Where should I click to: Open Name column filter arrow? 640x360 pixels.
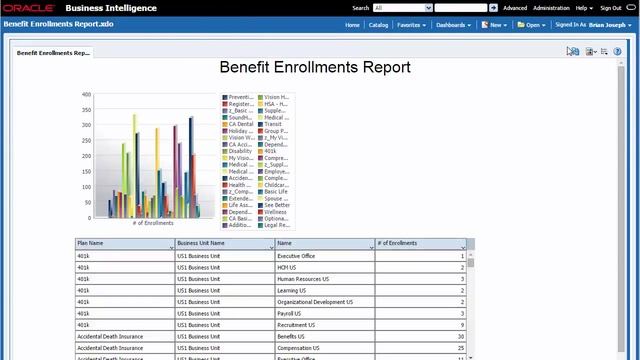(x=371, y=248)
